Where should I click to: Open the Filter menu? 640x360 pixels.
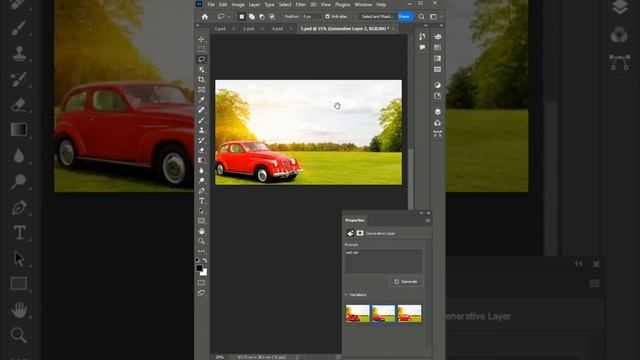coord(300,4)
